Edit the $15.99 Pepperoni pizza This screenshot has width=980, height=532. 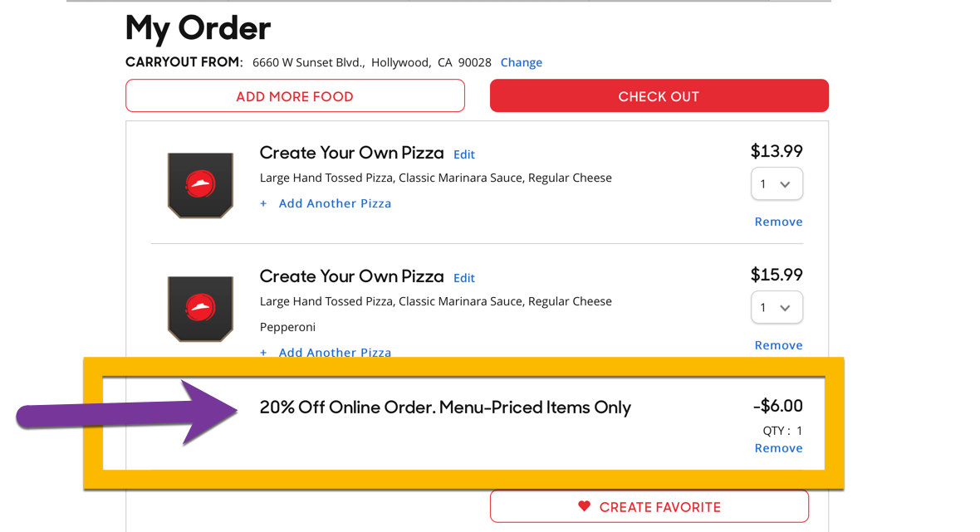(463, 278)
